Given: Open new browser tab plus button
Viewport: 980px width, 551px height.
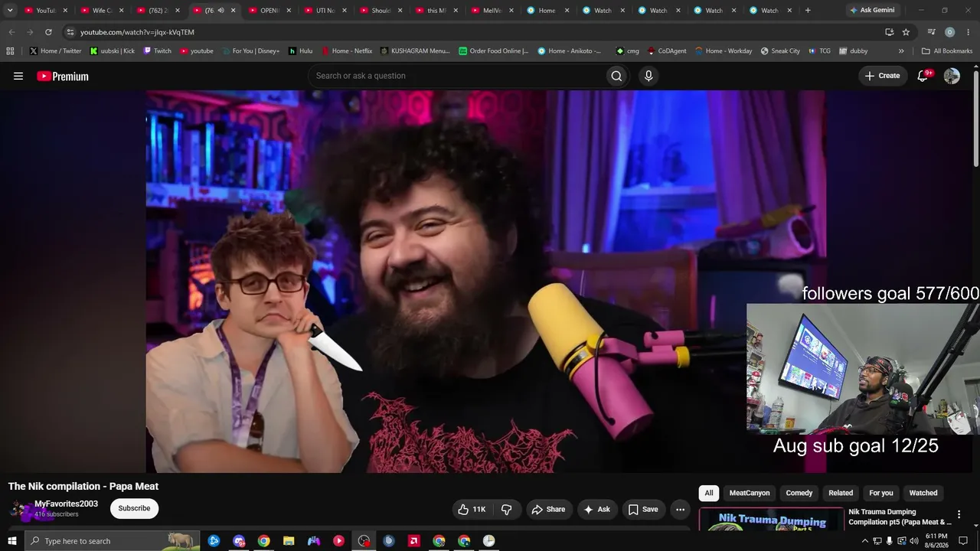Looking at the screenshot, I should (808, 11).
